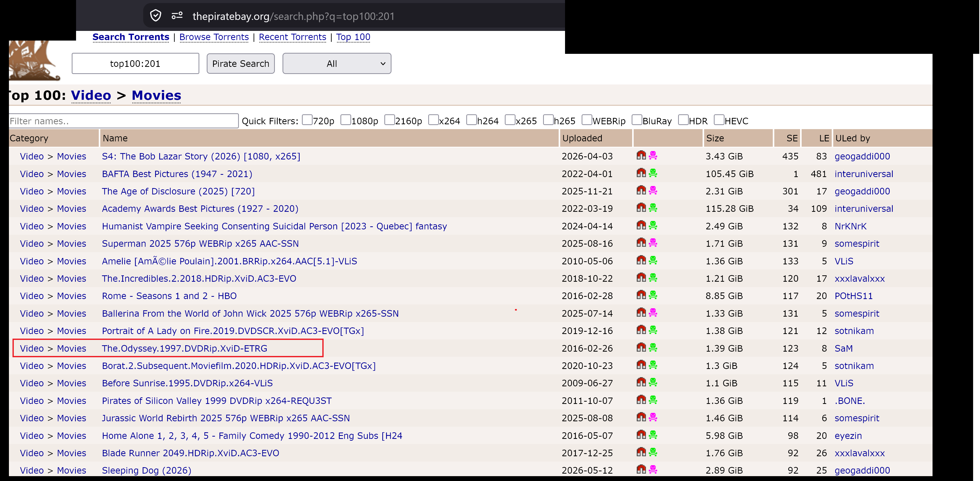
Task: Click magnet icon for BAFTA Best Pictures
Action: [641, 173]
